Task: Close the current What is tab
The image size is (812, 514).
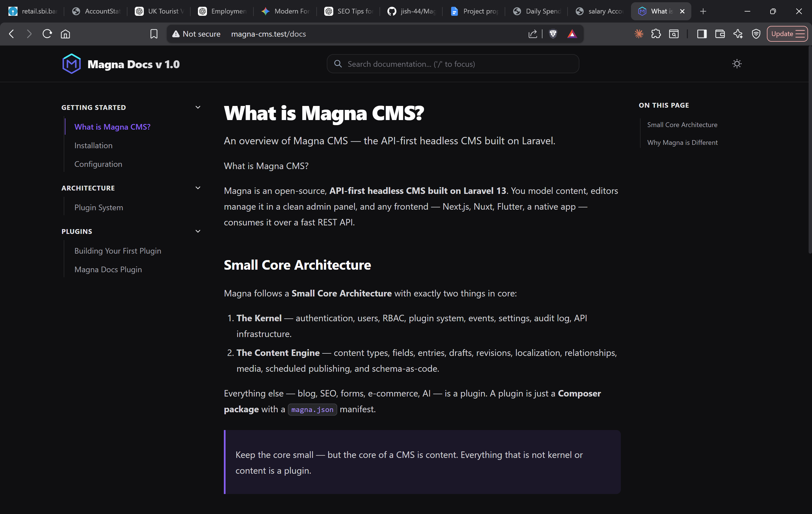Action: click(x=682, y=11)
